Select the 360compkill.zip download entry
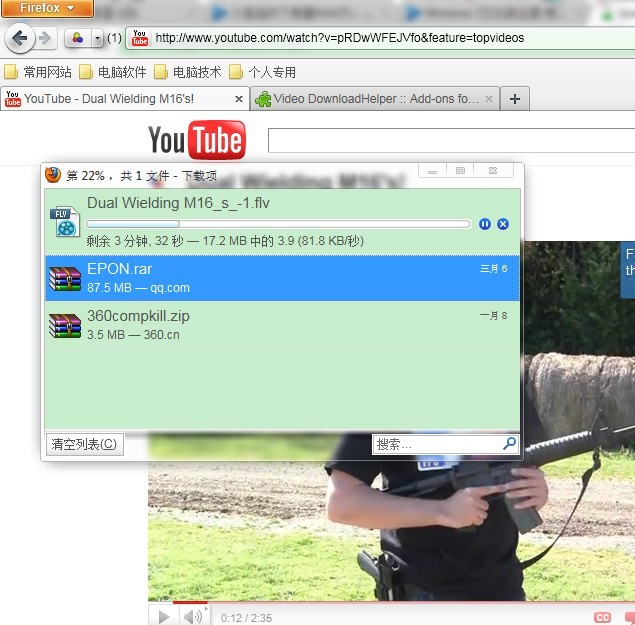 [x=282, y=325]
